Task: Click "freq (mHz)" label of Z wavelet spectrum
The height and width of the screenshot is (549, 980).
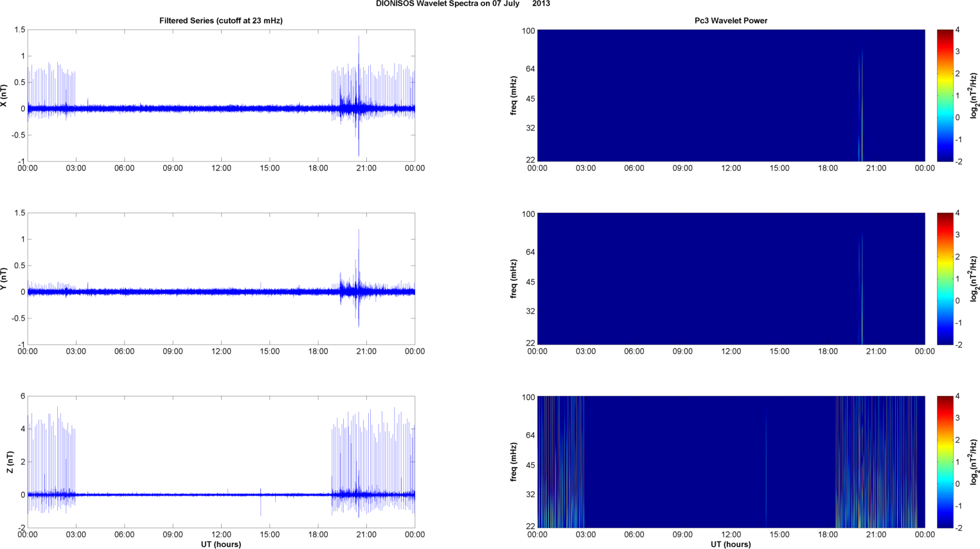Action: pyautogui.click(x=513, y=462)
